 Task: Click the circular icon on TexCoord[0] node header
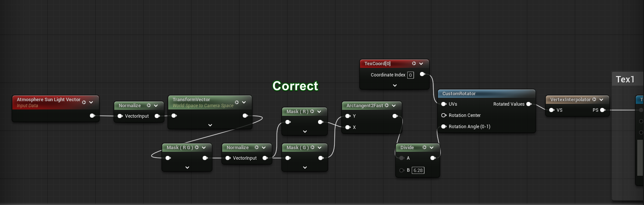[414, 64]
